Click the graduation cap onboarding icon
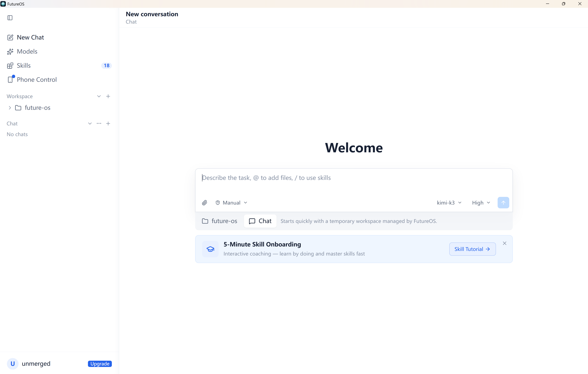588x374 pixels. (210, 249)
